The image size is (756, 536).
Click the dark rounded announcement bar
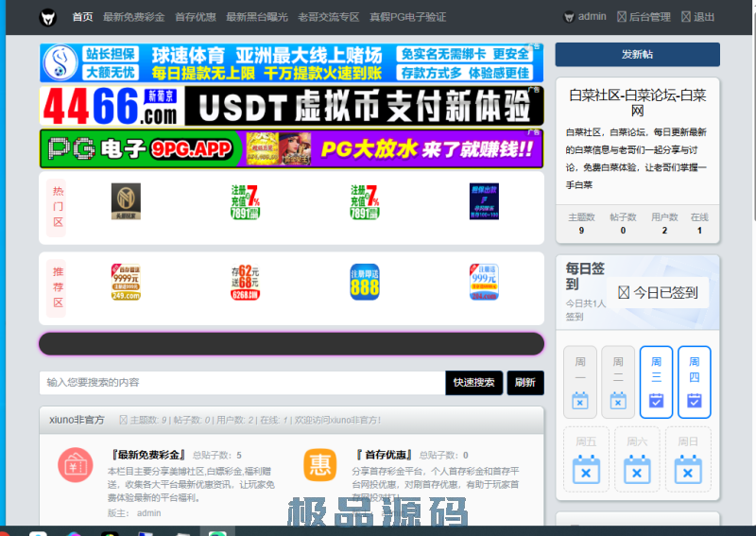click(x=292, y=344)
